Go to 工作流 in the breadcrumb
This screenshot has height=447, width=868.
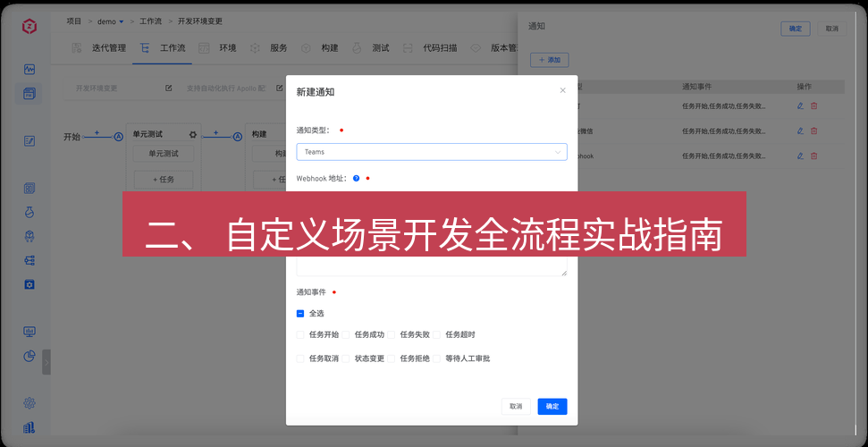click(x=150, y=21)
